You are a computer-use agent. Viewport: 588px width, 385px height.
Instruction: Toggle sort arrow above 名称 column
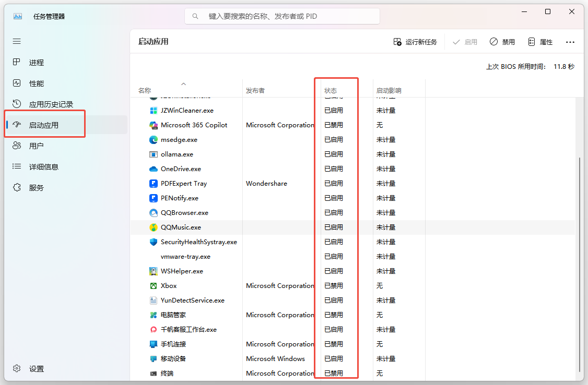[183, 84]
